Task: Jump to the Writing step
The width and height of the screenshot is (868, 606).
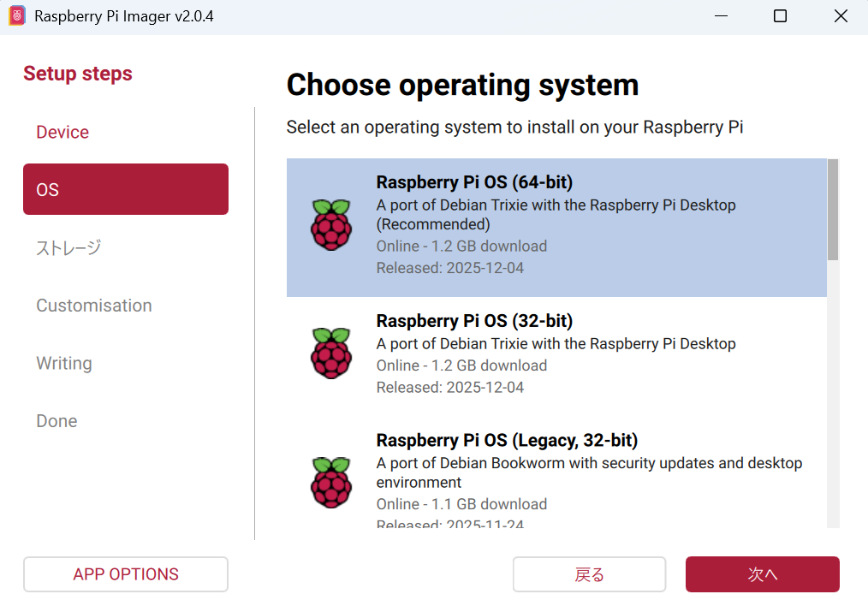Action: click(64, 363)
